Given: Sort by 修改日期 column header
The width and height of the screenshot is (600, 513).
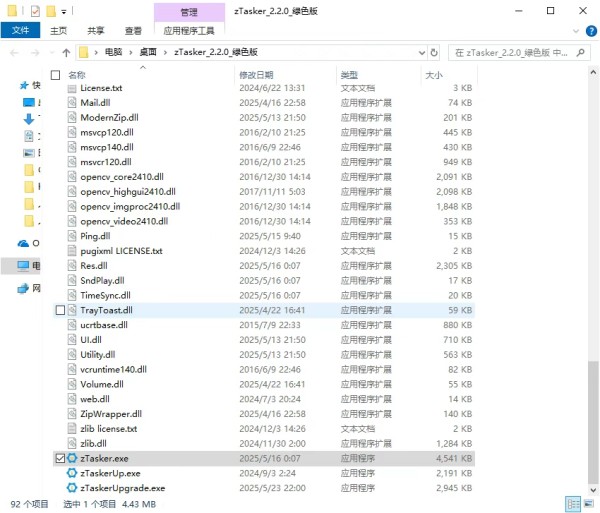Looking at the screenshot, I should [256, 75].
